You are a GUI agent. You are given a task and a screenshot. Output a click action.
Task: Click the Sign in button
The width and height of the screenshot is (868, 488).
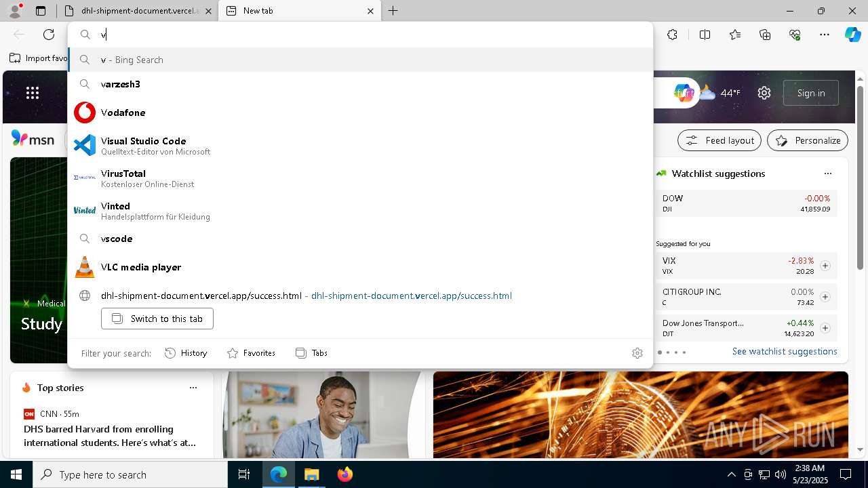(811, 93)
